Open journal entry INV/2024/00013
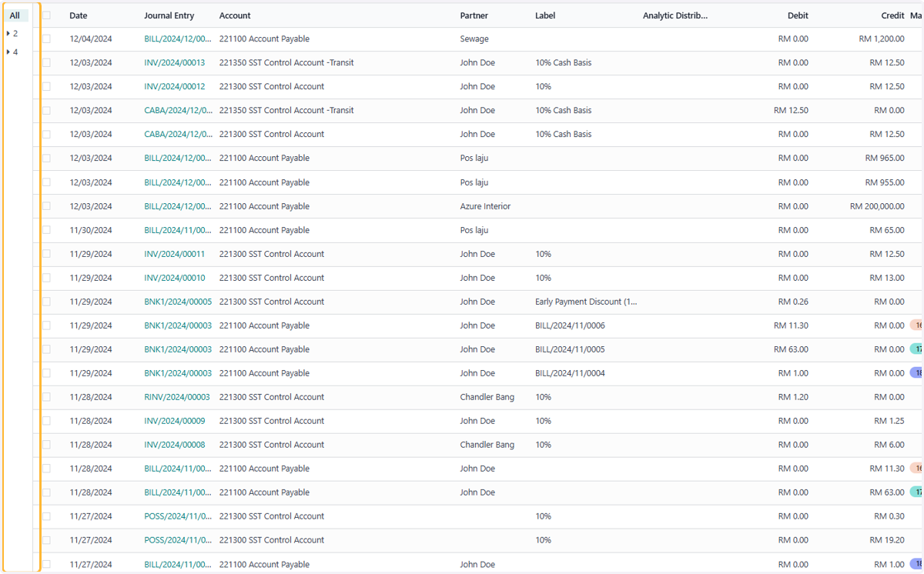This screenshot has width=924, height=574. pyautogui.click(x=175, y=63)
